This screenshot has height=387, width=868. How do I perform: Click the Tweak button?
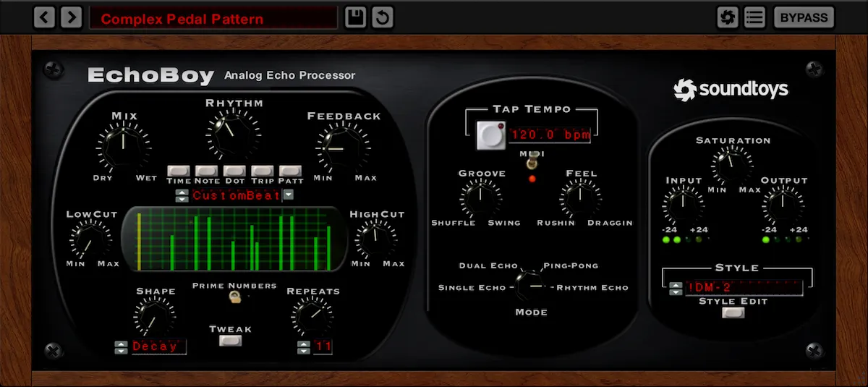231,340
